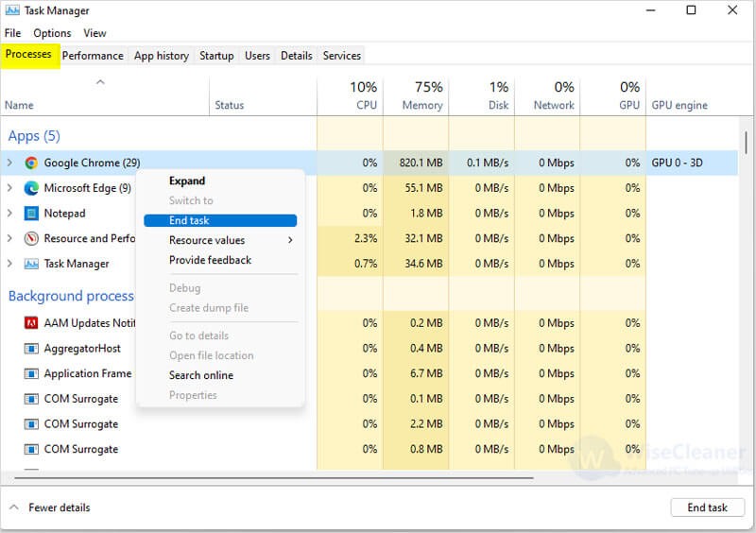Click the End task button at bottom
Screen dimensions: 756x533
click(707, 507)
